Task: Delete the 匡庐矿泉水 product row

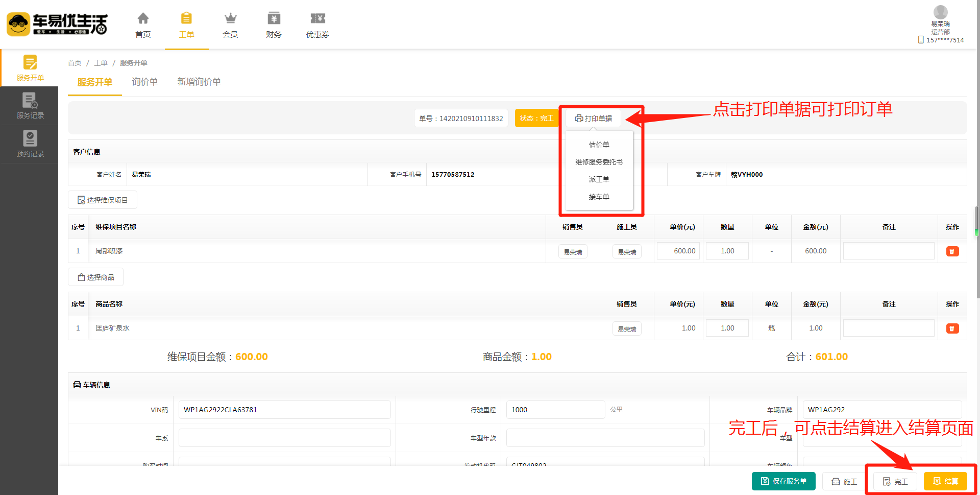Action: (952, 328)
